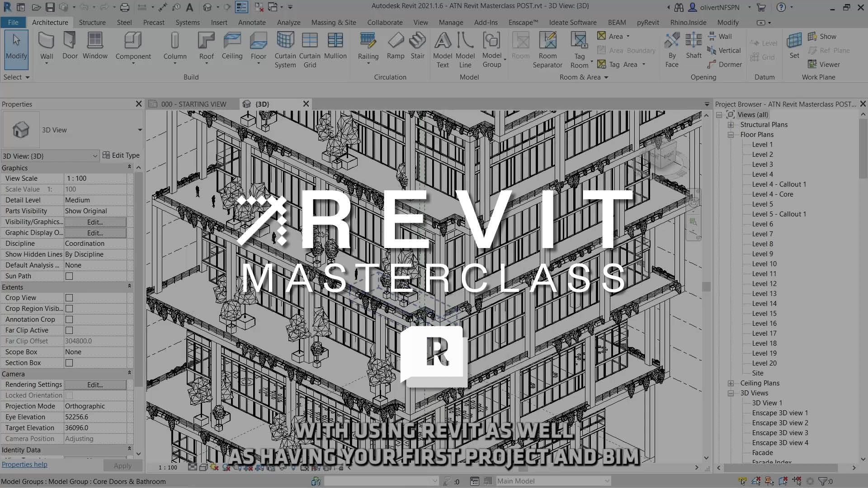Open the 000 - STARTING VIEW tab
The height and width of the screenshot is (488, 868).
pos(193,104)
